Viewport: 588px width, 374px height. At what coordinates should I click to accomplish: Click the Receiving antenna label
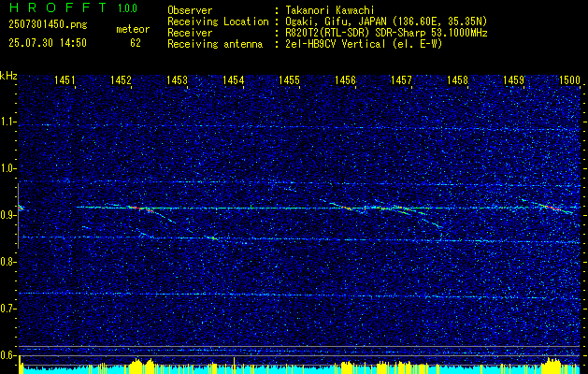[x=215, y=44]
